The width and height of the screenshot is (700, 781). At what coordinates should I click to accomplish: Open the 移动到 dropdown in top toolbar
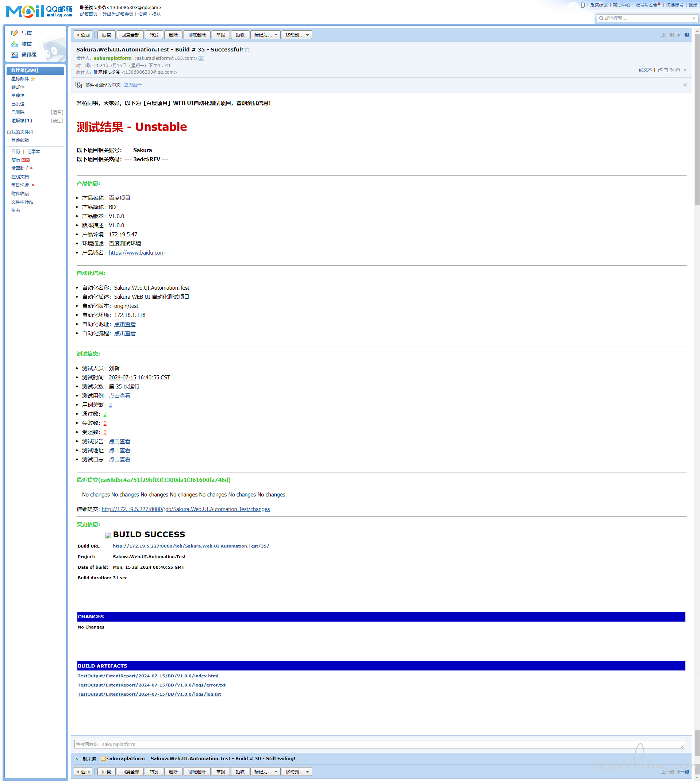pyautogui.click(x=297, y=35)
